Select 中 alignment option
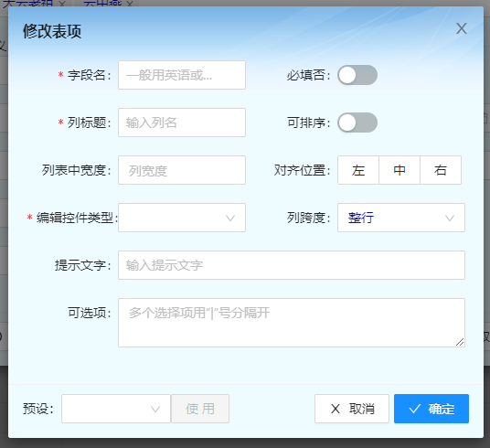Viewport: 490px width, 448px height. 399,170
